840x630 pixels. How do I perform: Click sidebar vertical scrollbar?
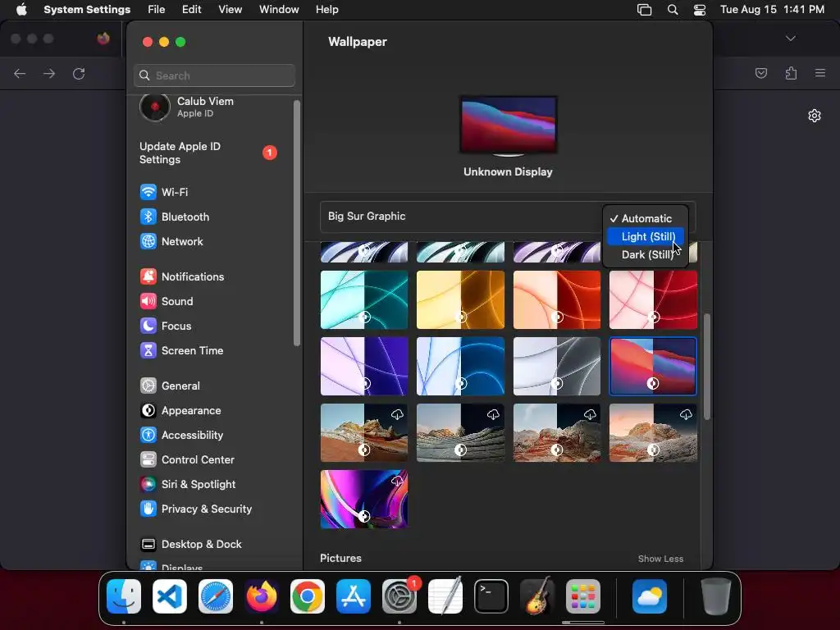[297, 223]
